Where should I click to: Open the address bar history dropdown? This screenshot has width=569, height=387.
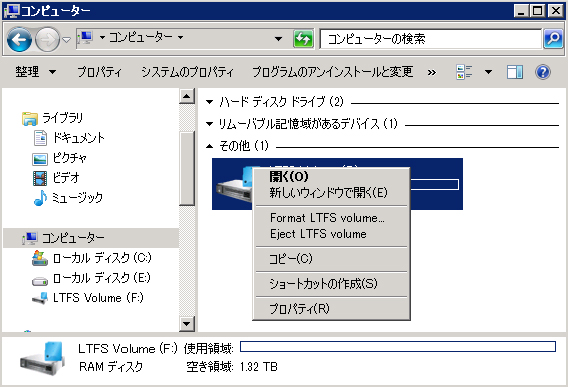click(x=278, y=38)
